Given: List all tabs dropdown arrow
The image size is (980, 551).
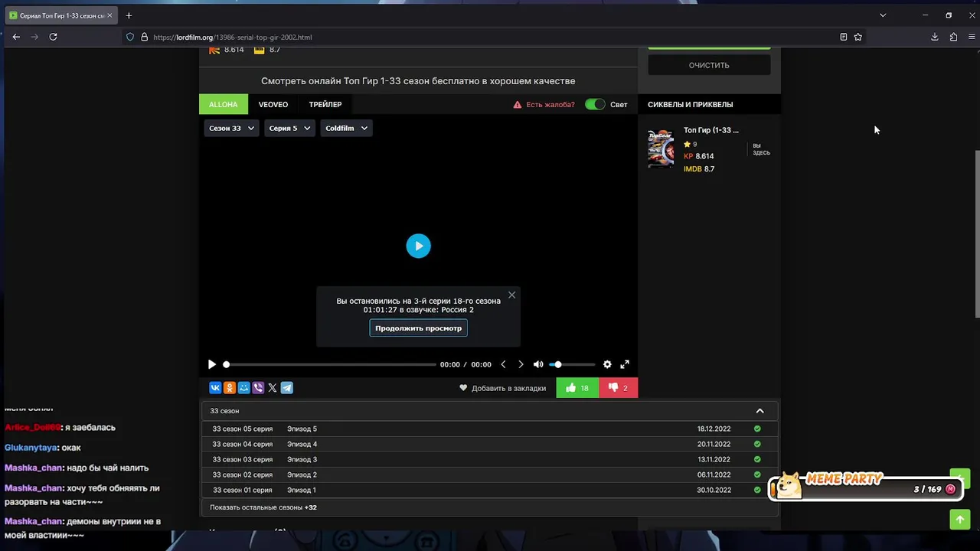Looking at the screenshot, I should 883,15.
